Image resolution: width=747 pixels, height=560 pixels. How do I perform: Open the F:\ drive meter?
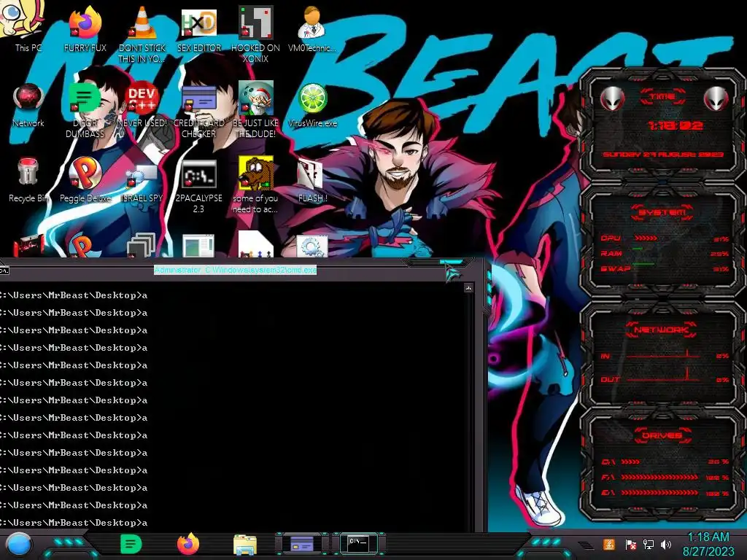[x=665, y=477]
